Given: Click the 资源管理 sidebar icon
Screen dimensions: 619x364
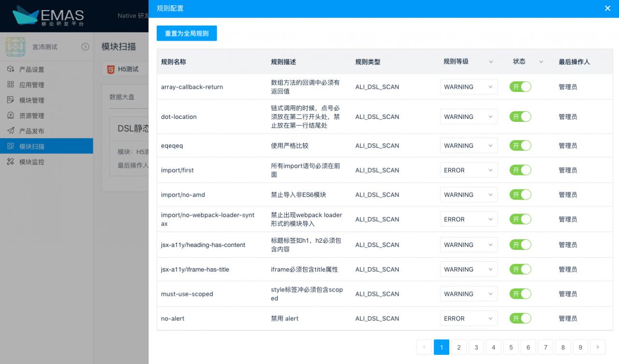Looking at the screenshot, I should coord(11,116).
